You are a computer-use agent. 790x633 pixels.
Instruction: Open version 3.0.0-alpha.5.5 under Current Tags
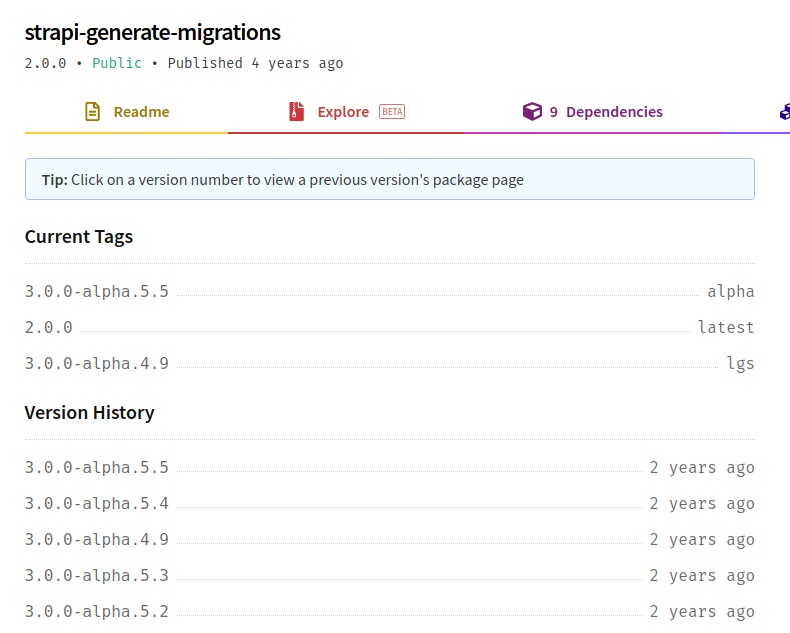click(97, 291)
